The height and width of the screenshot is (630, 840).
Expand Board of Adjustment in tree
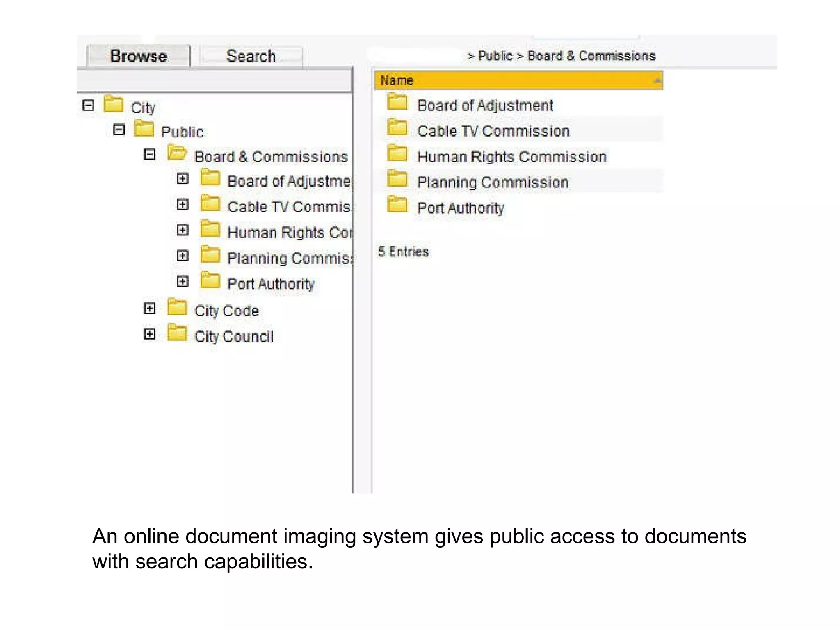tap(183, 179)
